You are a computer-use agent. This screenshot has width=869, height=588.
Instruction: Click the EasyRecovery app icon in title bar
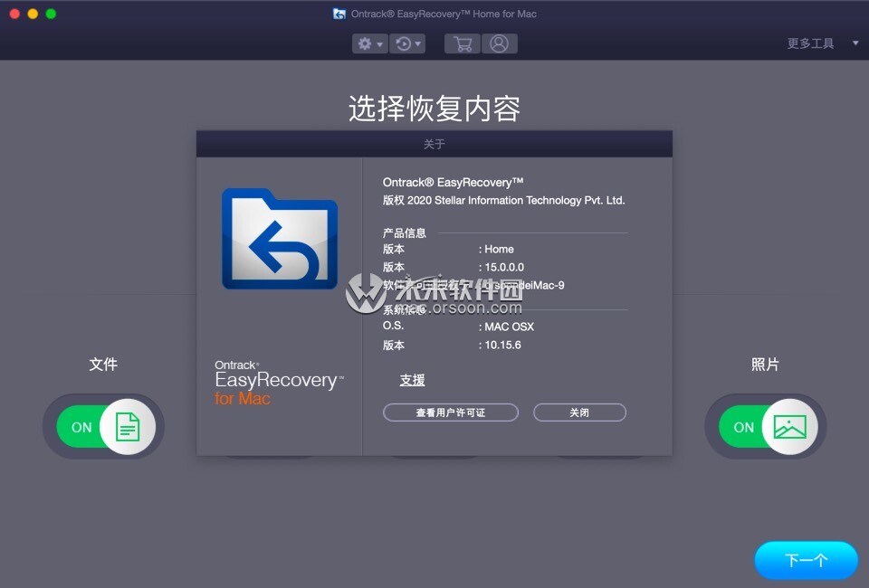[339, 13]
